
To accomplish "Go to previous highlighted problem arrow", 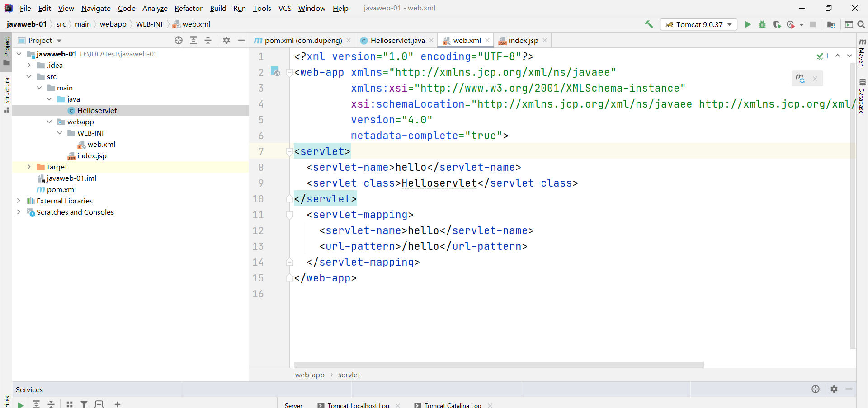I will click(838, 56).
